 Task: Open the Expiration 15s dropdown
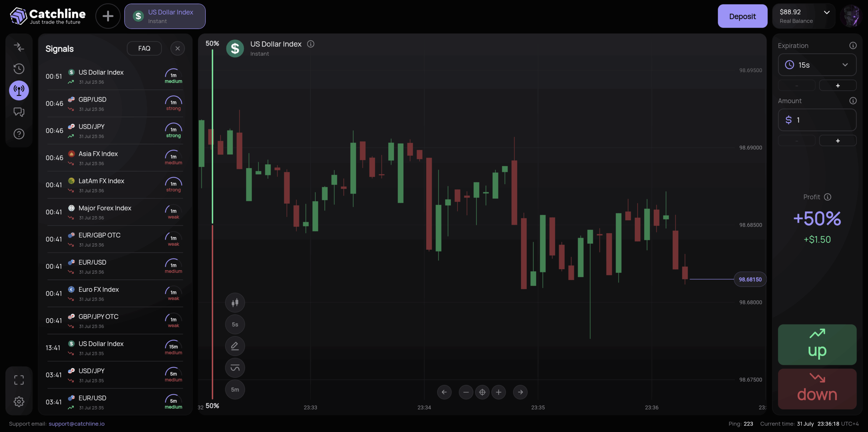coord(817,64)
